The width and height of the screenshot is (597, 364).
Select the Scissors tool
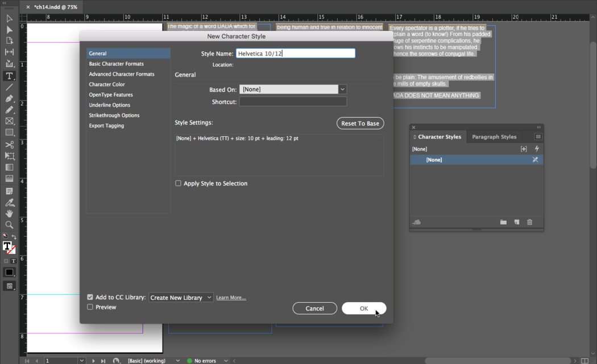[9, 145]
